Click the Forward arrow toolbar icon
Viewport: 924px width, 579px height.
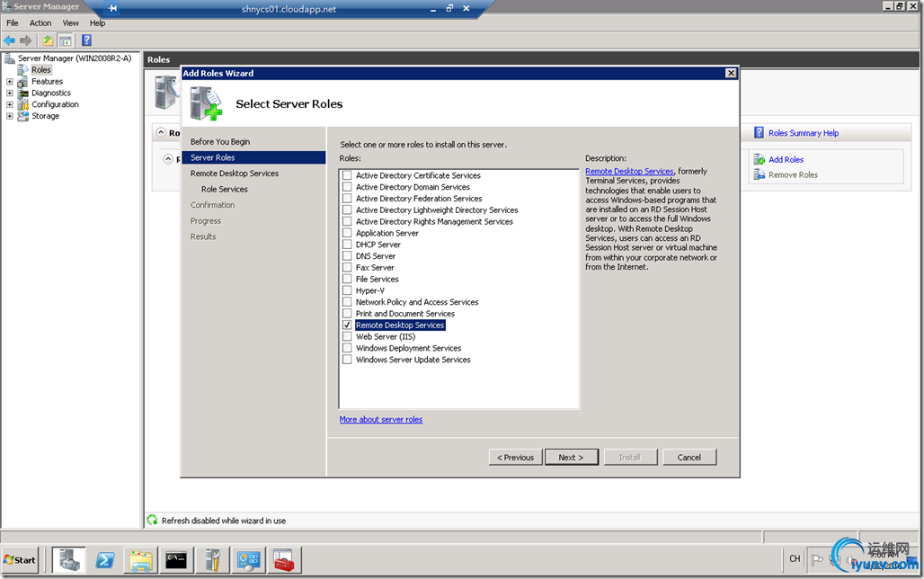(25, 40)
